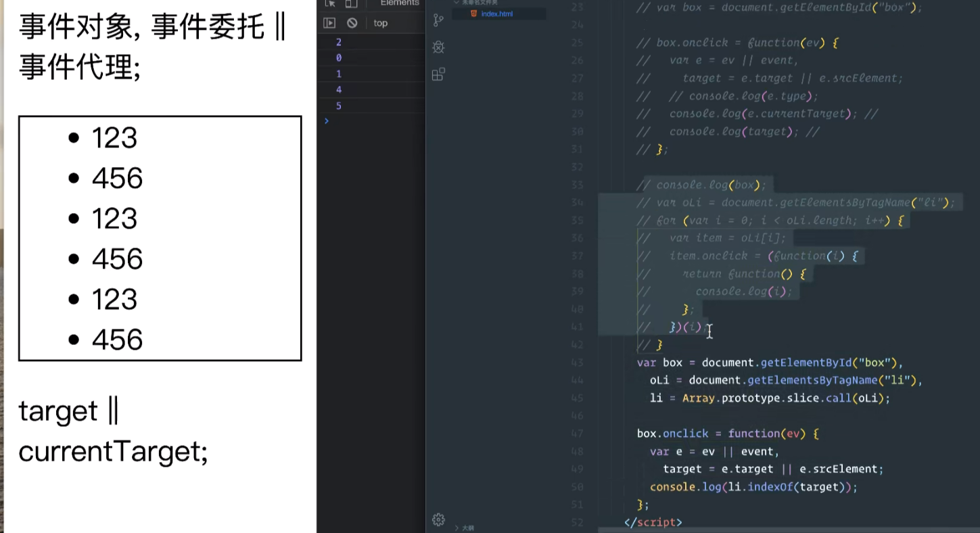980x533 pixels.
Task: Click the closing </script> tag line
Action: click(x=653, y=522)
